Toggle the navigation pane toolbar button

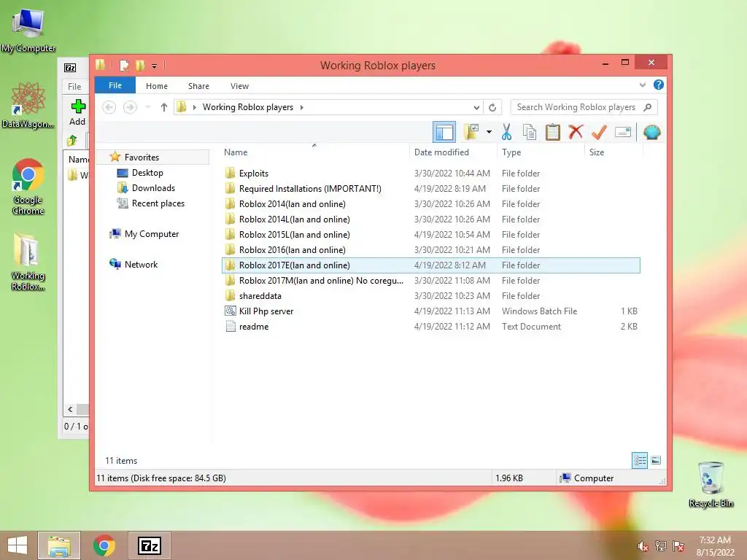click(x=444, y=132)
